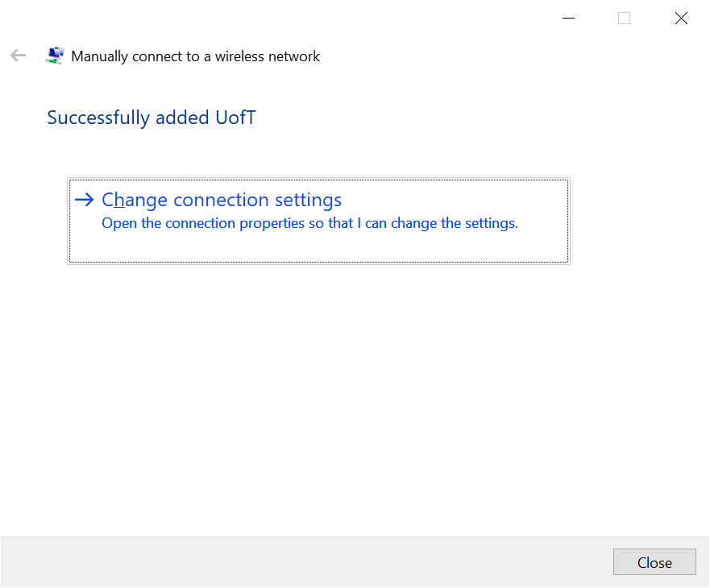The width and height of the screenshot is (710, 588).
Task: Click the Close button to finish the wizard
Action: tap(654, 561)
